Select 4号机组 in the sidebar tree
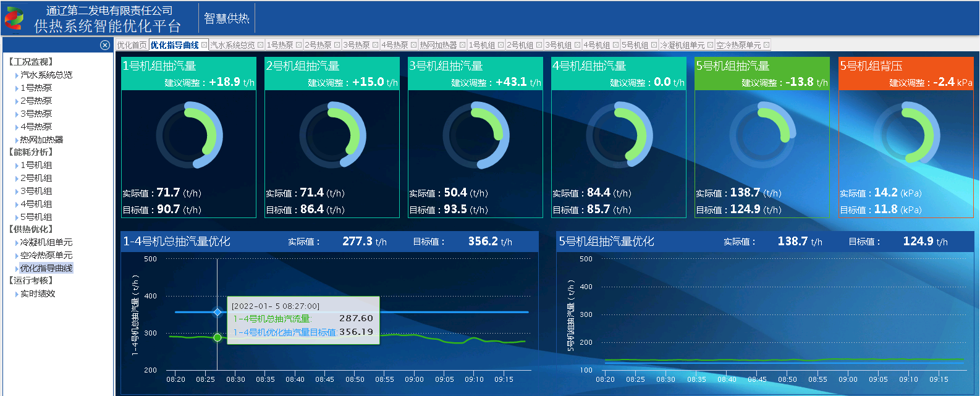This screenshot has height=396, width=980. 36,204
